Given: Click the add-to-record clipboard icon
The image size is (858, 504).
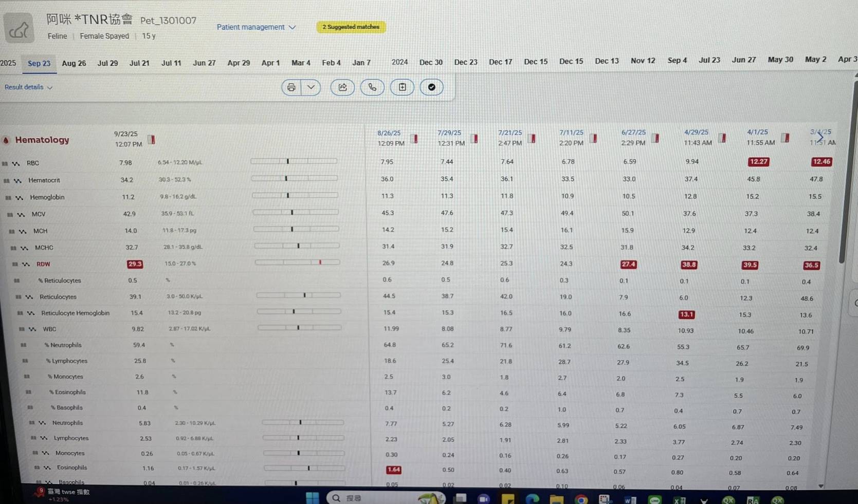Looking at the screenshot, I should 402,87.
